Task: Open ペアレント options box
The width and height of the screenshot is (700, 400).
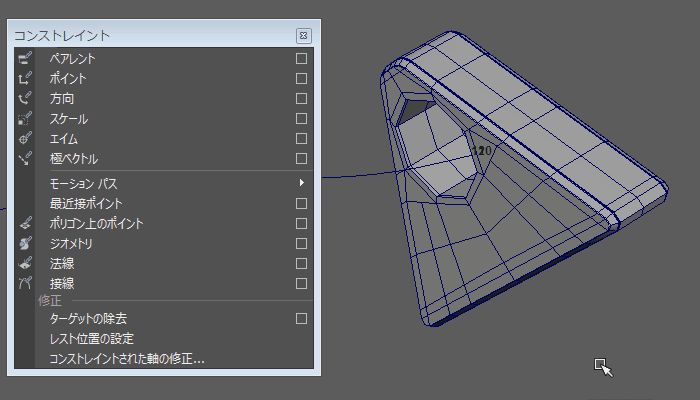Action: click(x=301, y=58)
